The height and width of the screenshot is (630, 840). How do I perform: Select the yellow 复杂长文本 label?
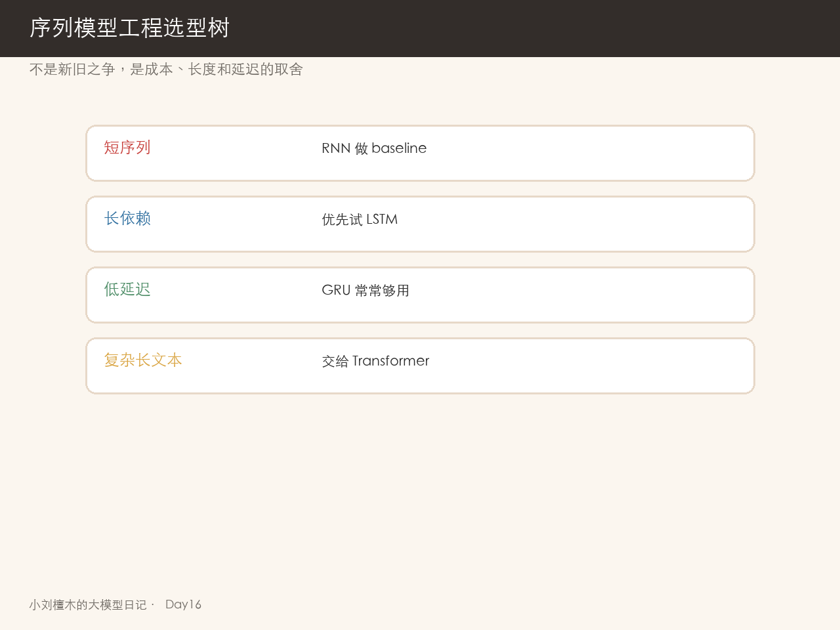click(143, 360)
